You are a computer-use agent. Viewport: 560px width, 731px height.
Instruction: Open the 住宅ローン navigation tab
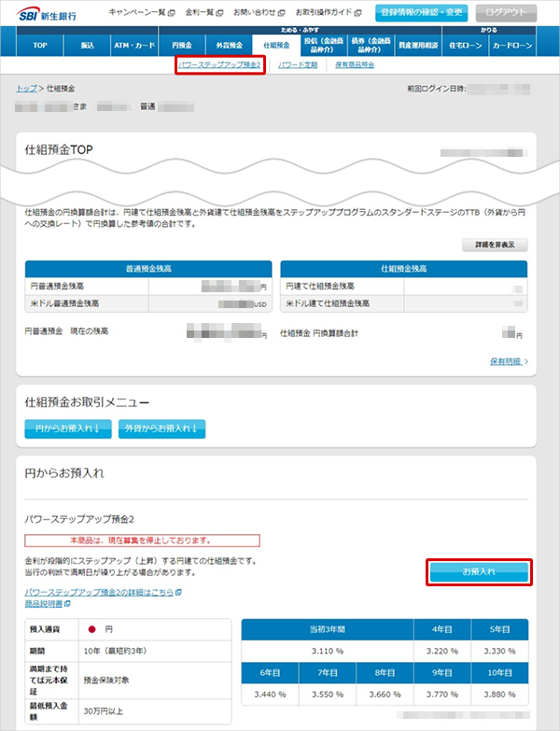pyautogui.click(x=466, y=45)
